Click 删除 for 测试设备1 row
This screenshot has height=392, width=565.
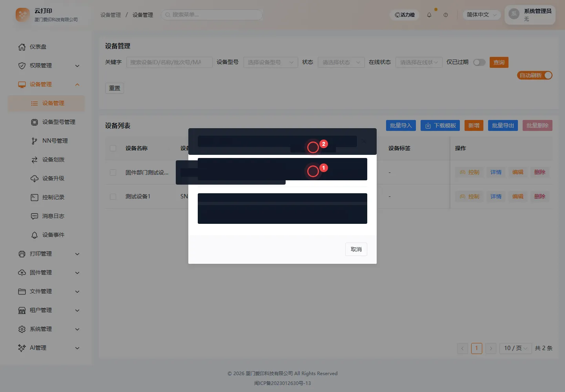pos(540,197)
